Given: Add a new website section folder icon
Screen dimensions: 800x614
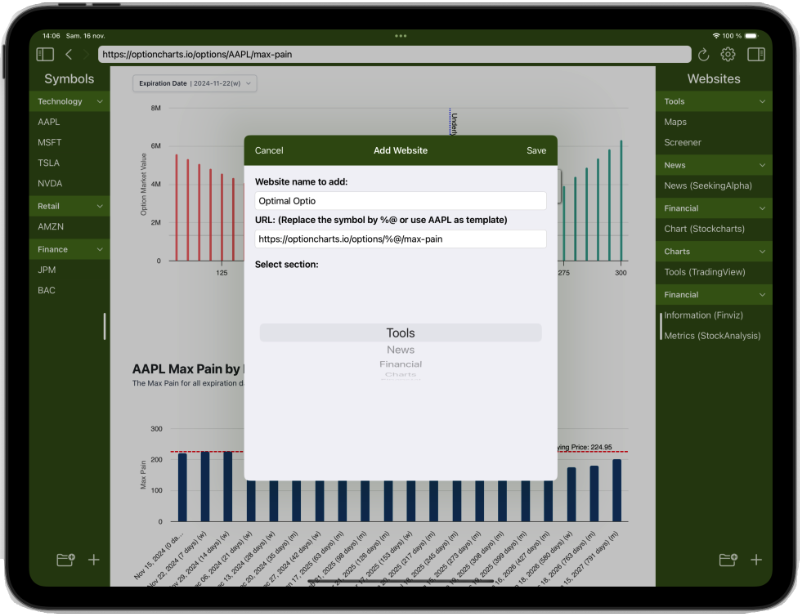Looking at the screenshot, I should pos(728,560).
